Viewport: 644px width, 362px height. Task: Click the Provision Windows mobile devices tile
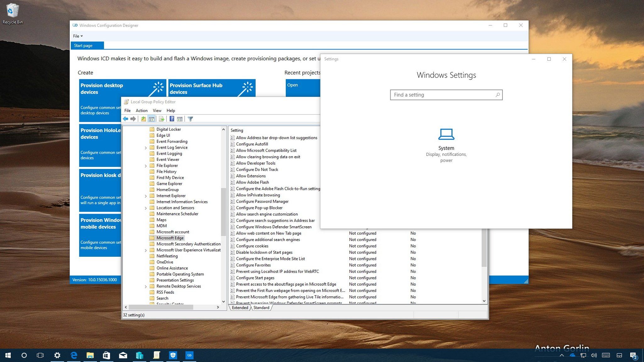click(x=100, y=235)
